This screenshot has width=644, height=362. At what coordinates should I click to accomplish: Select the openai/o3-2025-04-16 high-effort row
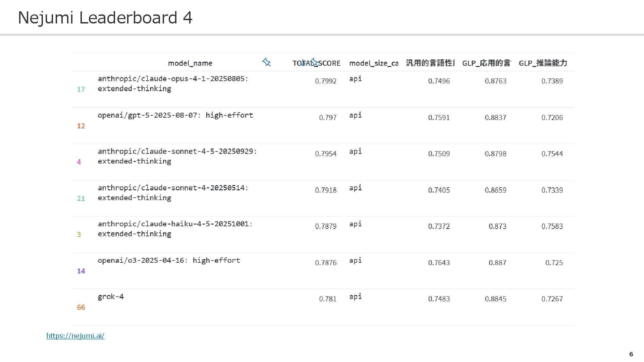coord(169,260)
